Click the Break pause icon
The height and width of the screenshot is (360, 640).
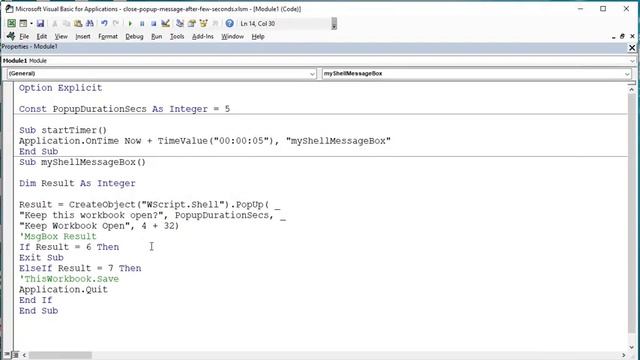pyautogui.click(x=142, y=24)
